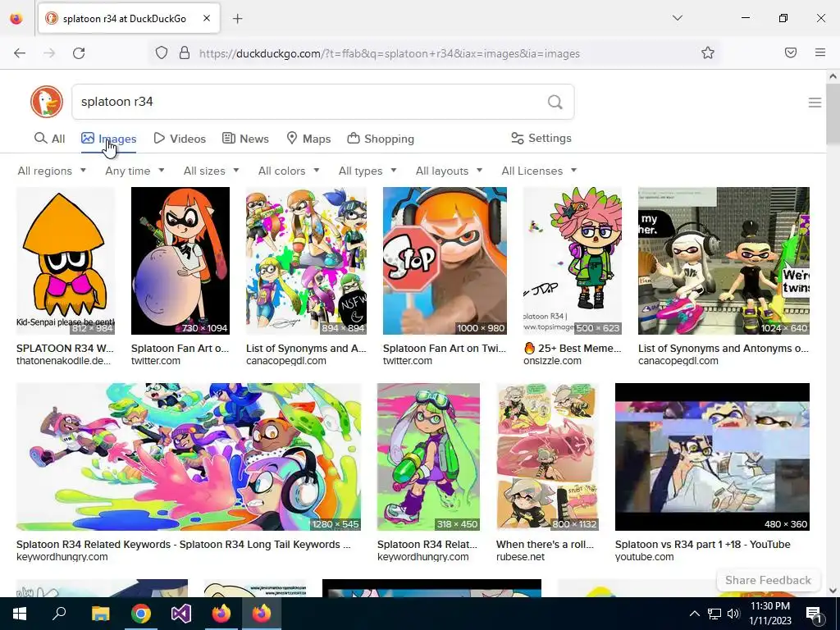The height and width of the screenshot is (630, 840).
Task: Open the tracking protection shield panel
Action: (162, 53)
